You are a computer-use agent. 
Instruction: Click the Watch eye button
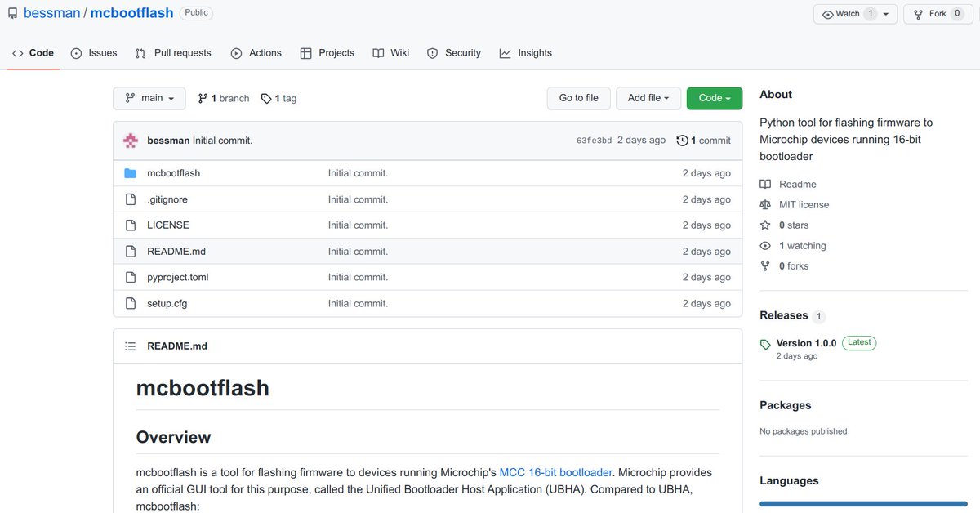pos(847,14)
